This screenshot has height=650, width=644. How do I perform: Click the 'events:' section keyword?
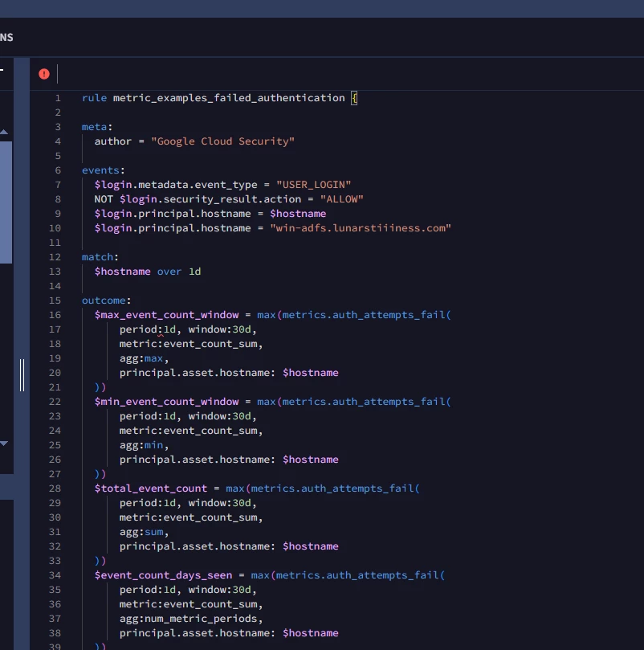[x=104, y=170]
